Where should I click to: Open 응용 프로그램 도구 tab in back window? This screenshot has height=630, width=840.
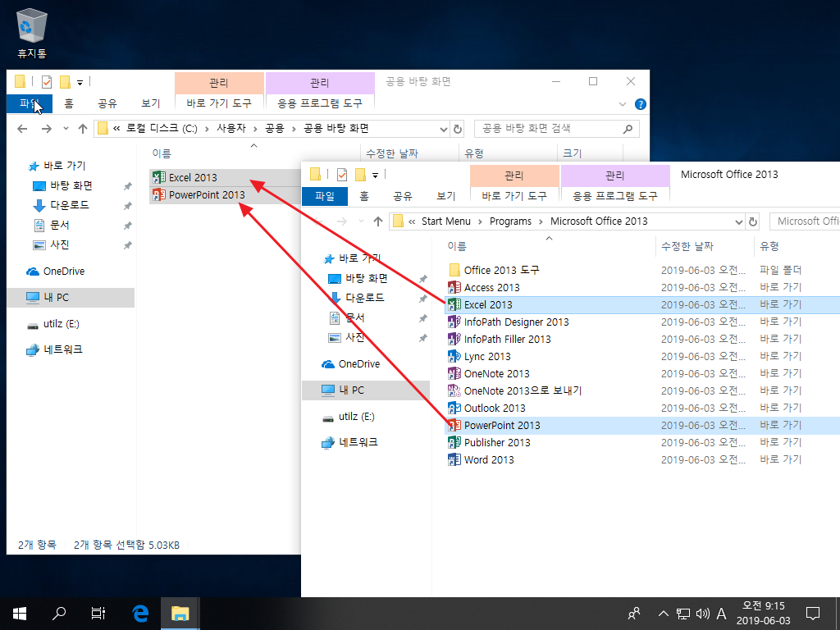tap(320, 103)
